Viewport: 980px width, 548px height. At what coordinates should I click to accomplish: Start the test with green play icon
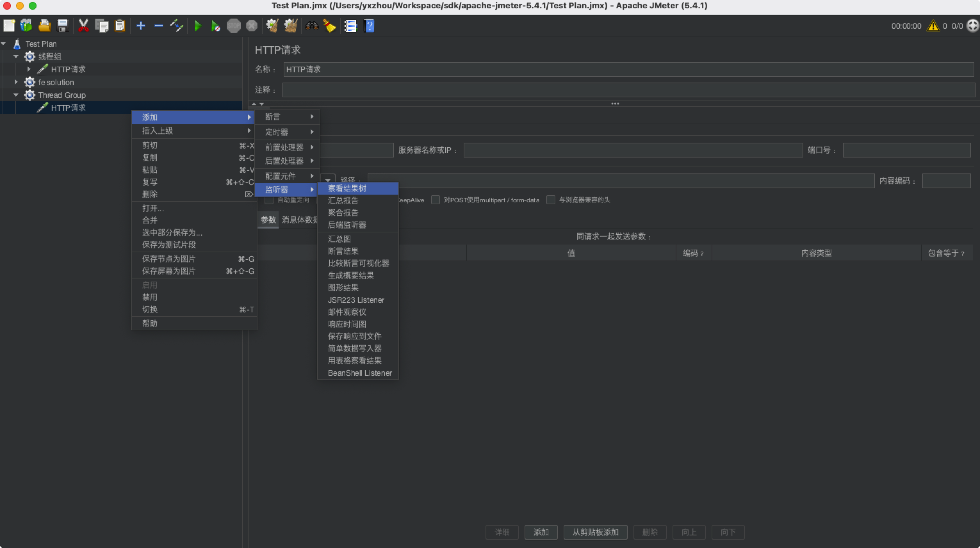coord(198,26)
